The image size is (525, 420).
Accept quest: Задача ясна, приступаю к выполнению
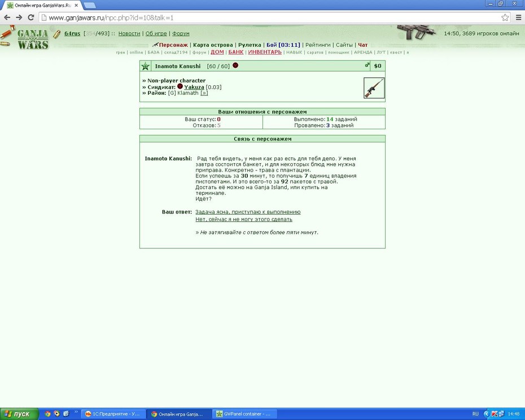click(x=248, y=212)
